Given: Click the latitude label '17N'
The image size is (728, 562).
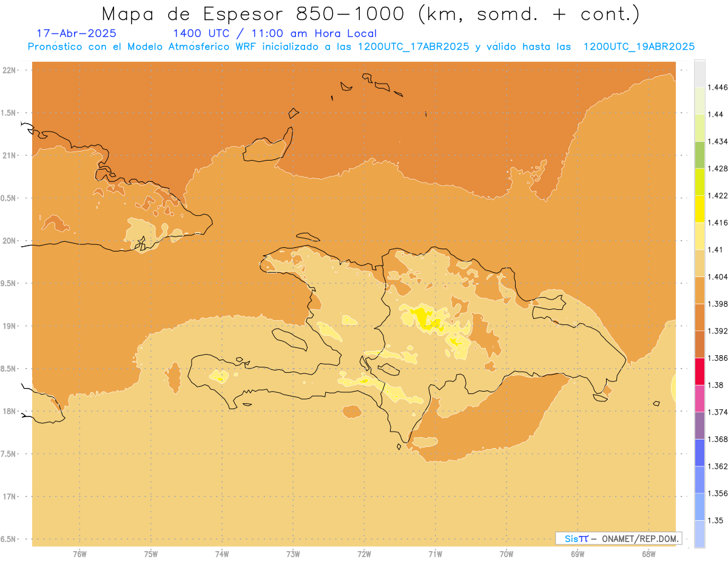Looking at the screenshot, I should [10, 497].
